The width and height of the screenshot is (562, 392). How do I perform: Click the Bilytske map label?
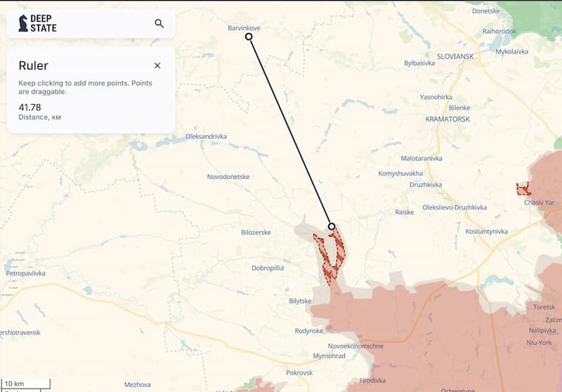(x=300, y=301)
